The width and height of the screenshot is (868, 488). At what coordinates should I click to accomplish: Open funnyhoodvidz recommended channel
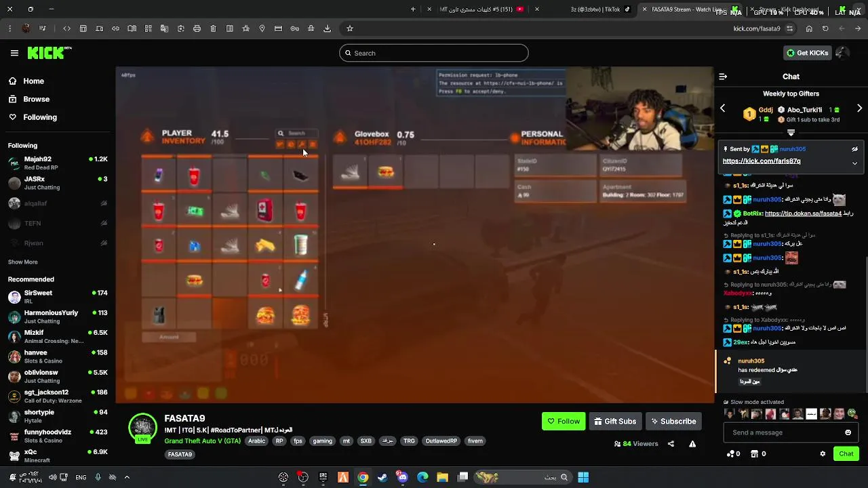(57, 436)
